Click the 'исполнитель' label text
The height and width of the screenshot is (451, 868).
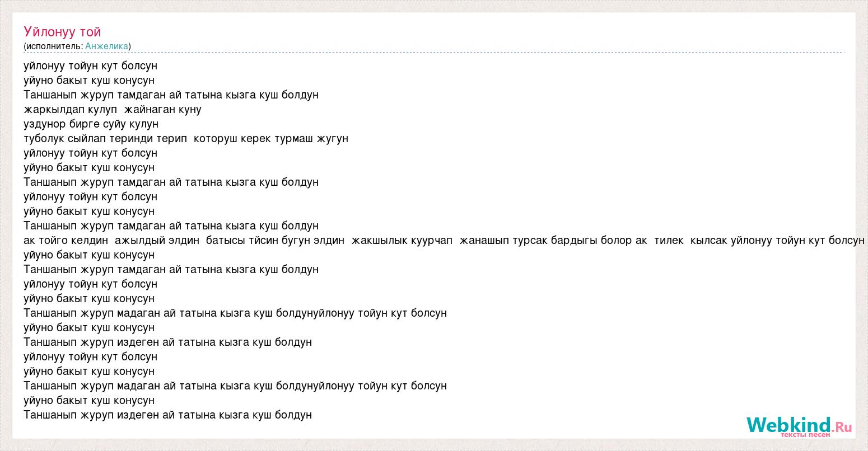point(53,46)
